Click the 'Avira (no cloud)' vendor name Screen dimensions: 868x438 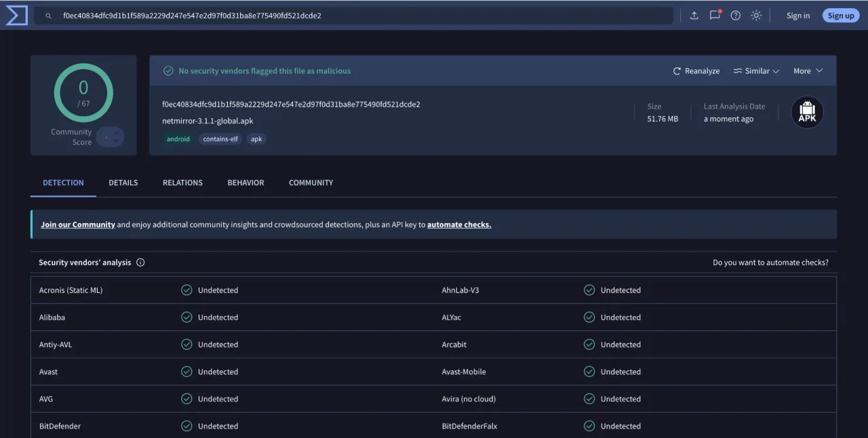pyautogui.click(x=469, y=399)
